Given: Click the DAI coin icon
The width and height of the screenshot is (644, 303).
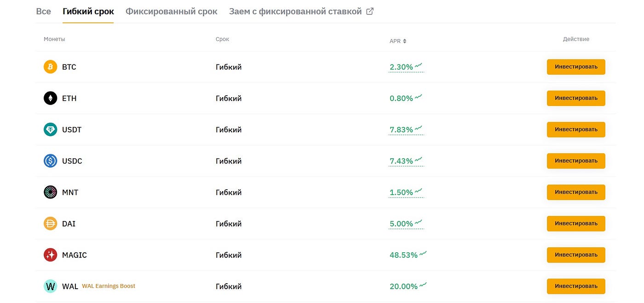Looking at the screenshot, I should 50,223.
